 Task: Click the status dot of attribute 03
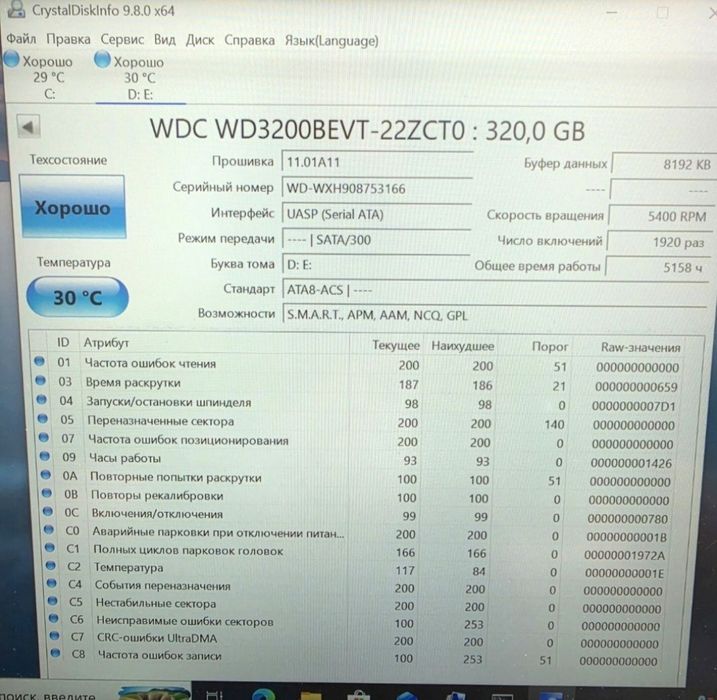(x=41, y=380)
